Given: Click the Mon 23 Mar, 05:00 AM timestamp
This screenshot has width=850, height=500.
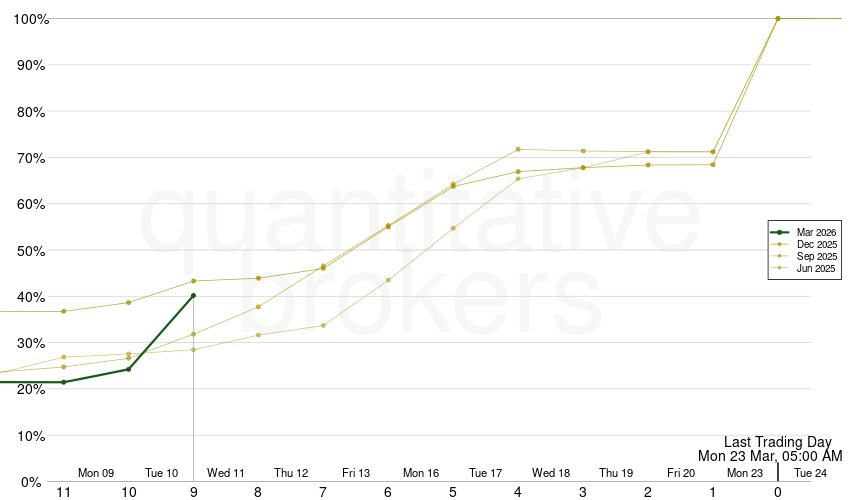Looking at the screenshot, I should 770,455.
